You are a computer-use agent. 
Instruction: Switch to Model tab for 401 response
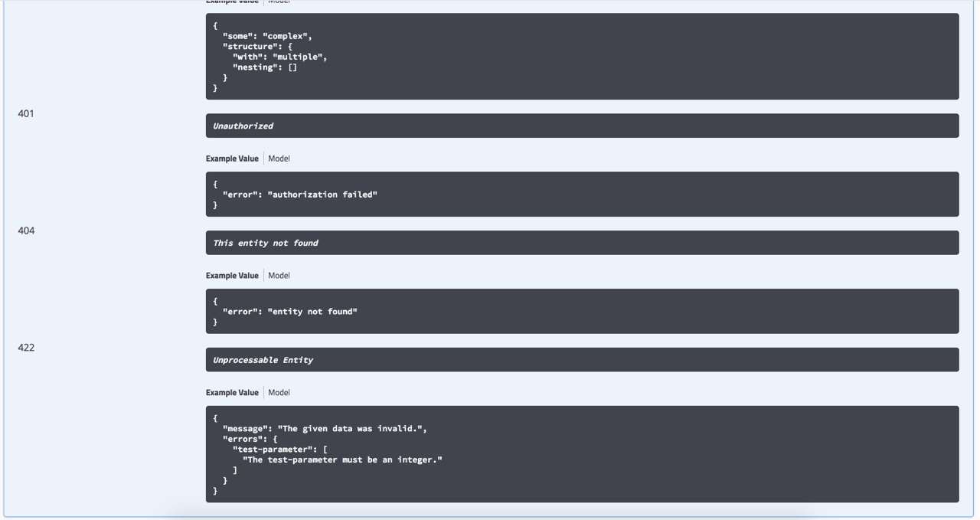(x=279, y=159)
